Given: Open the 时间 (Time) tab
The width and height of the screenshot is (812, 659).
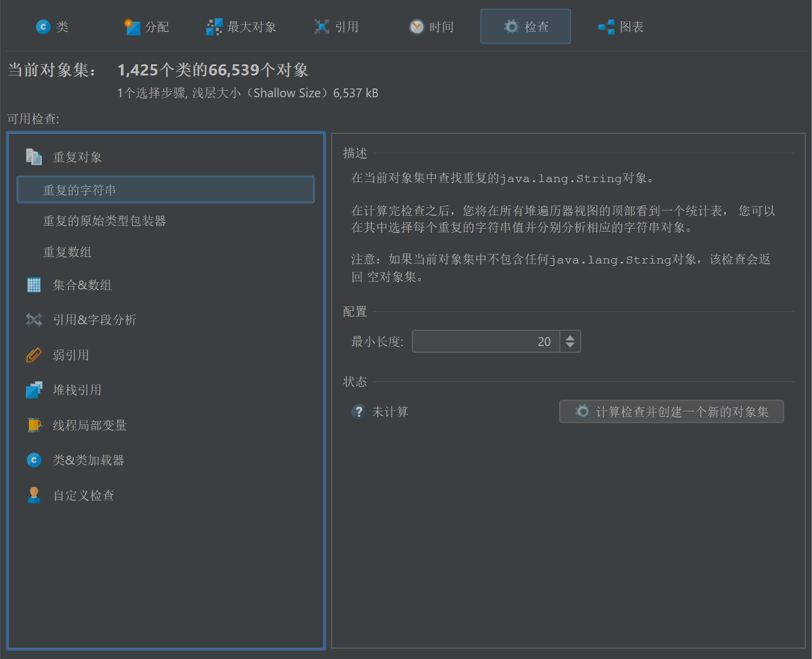Looking at the screenshot, I should (x=431, y=27).
